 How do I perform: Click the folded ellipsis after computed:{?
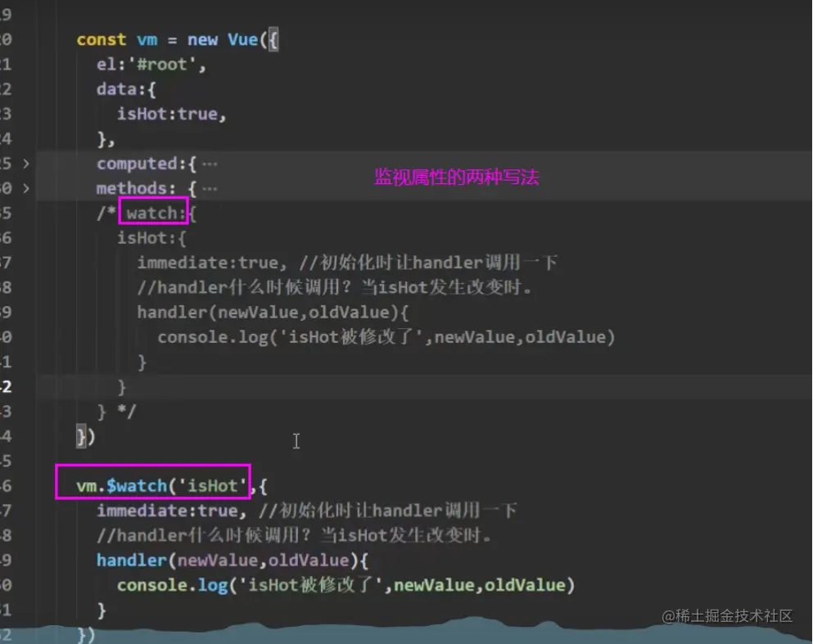[x=210, y=164]
